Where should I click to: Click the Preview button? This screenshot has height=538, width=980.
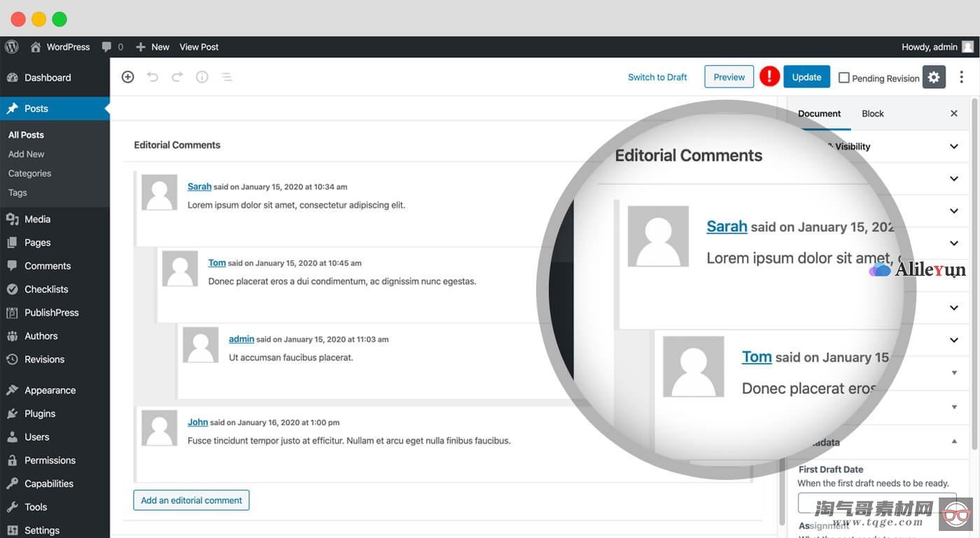pos(729,77)
